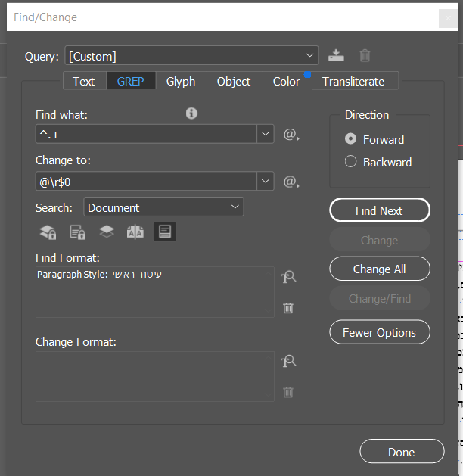Switch to the Transliterate tab
463x476 pixels.
(x=353, y=81)
